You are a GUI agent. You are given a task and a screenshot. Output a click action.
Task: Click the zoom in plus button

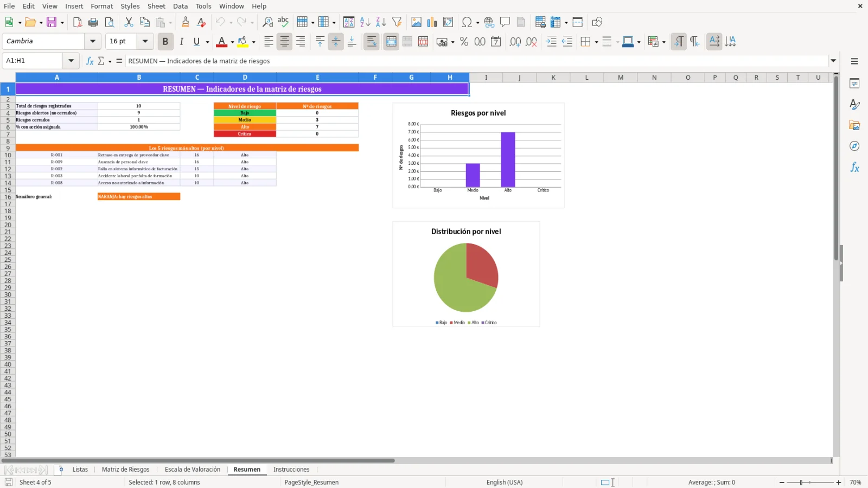[x=839, y=483]
